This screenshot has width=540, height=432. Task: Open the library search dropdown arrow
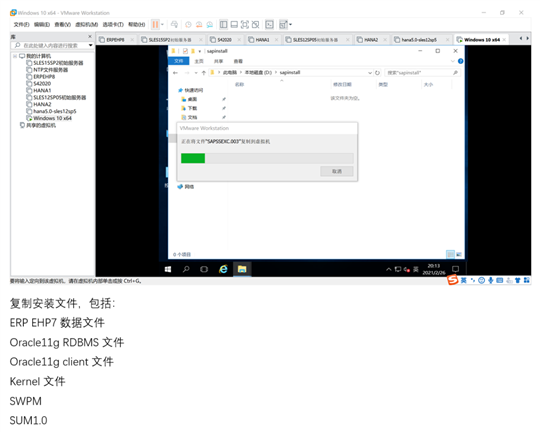[91, 45]
